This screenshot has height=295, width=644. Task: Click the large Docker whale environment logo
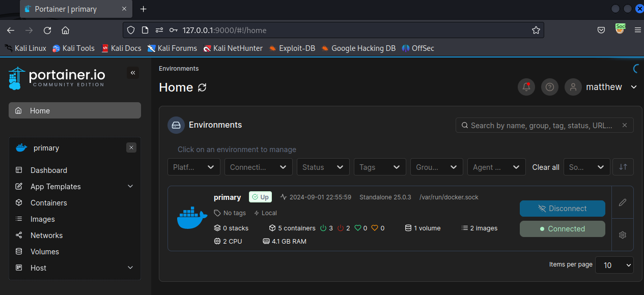(192, 218)
